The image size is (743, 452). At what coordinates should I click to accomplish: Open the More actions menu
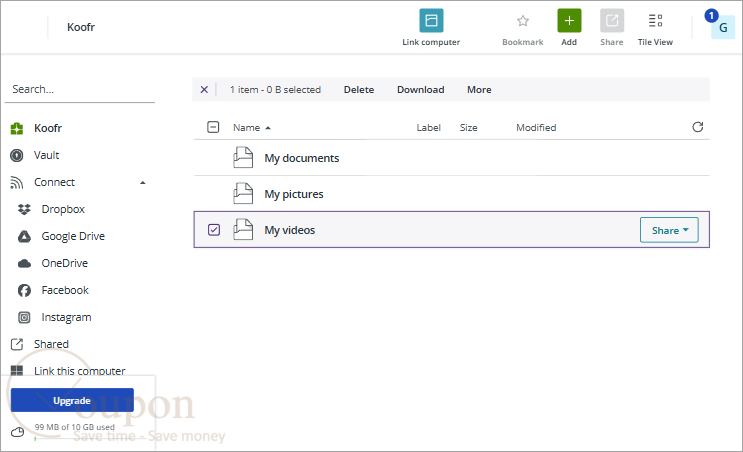479,90
